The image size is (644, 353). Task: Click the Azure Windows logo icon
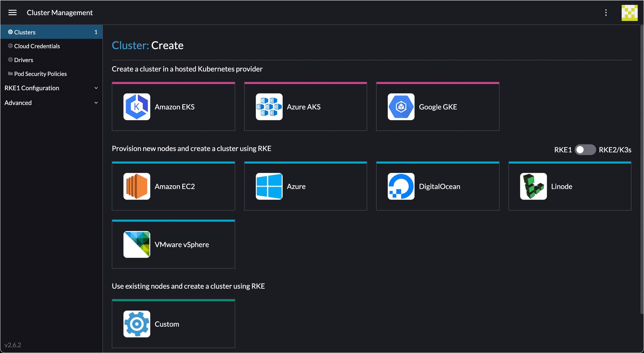tap(269, 186)
